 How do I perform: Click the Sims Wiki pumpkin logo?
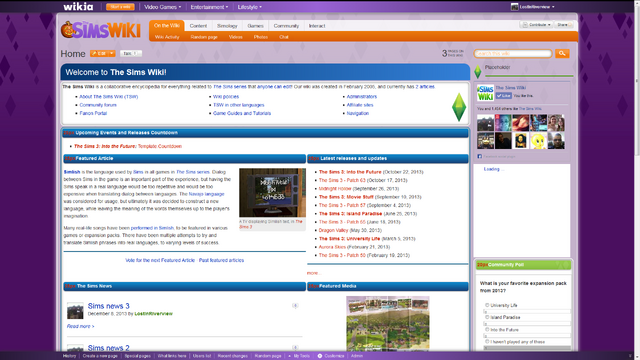[x=101, y=30]
